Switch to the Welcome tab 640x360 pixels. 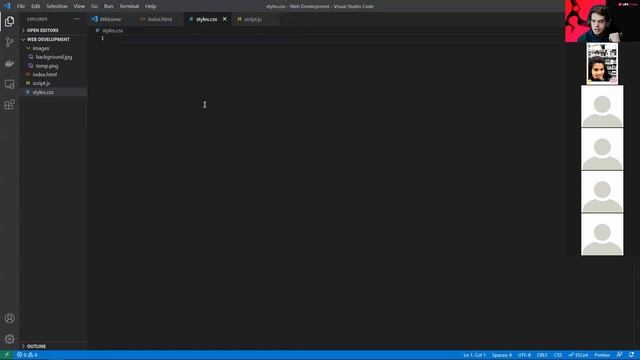110,19
